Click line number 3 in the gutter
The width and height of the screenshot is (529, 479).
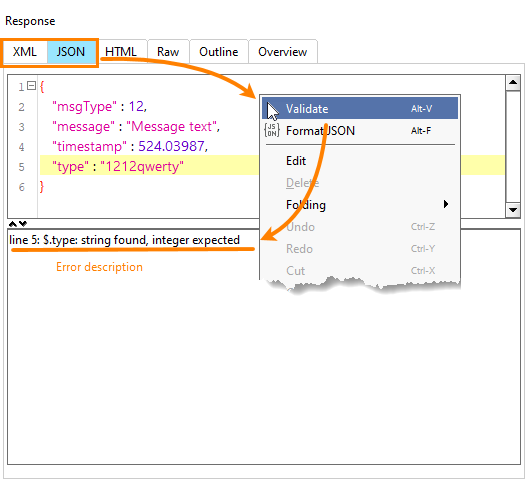(22, 127)
